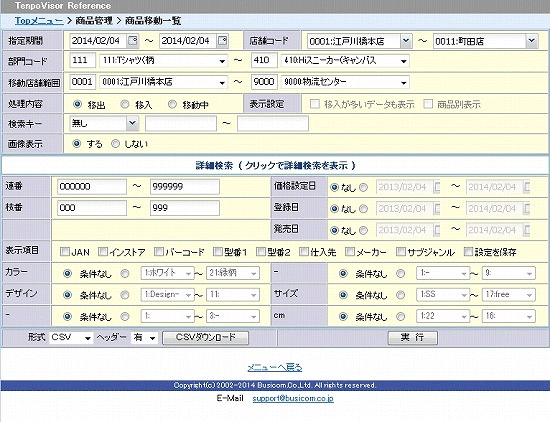Open the Topメニュー breadcrumb link

(39, 21)
